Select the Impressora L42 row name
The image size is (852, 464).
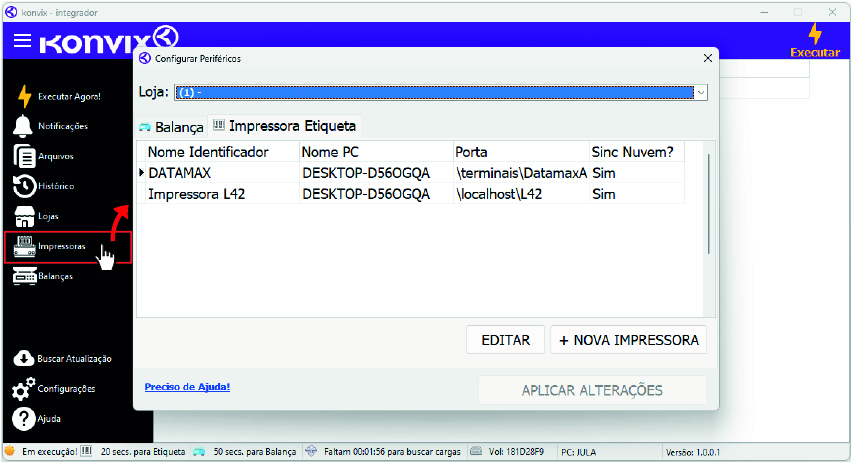[196, 194]
